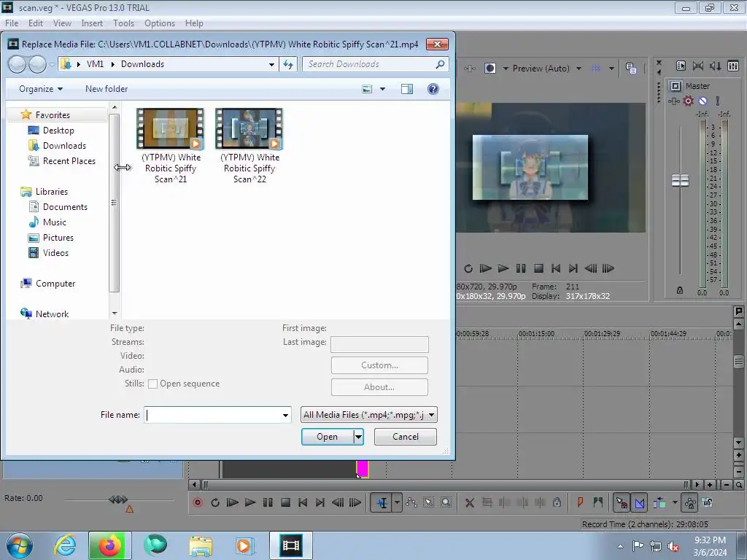
Task: Open Master FX icon in Master bus
Action: [x=673, y=101]
